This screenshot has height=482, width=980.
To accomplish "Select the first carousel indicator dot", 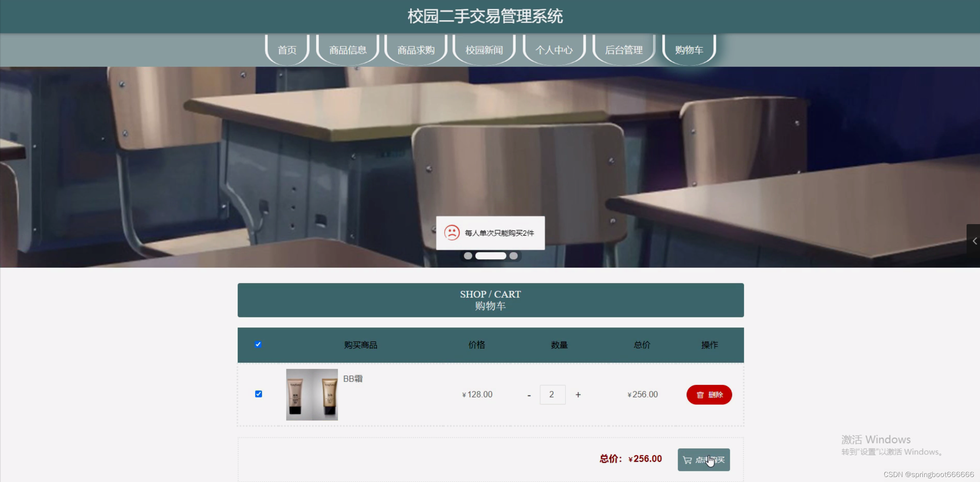I will pos(468,256).
